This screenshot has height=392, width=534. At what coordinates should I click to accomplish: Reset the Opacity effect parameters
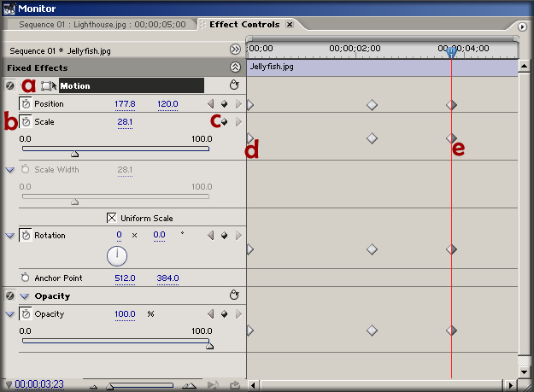(x=234, y=295)
